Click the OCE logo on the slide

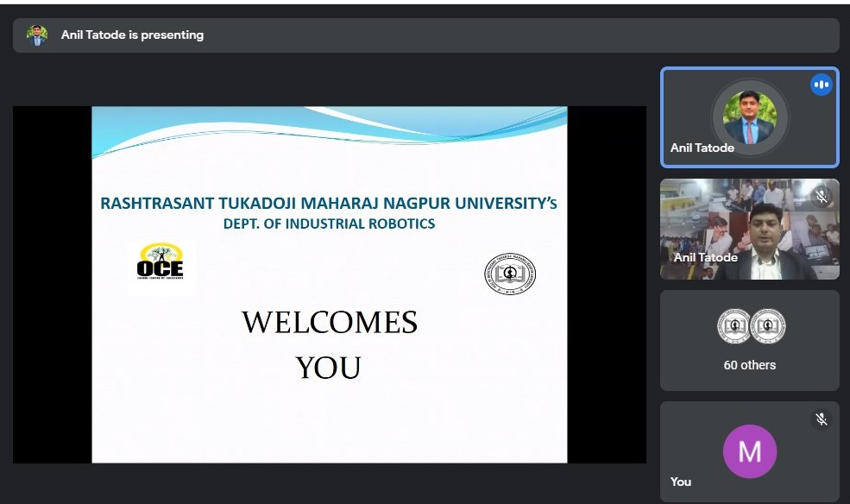161,263
